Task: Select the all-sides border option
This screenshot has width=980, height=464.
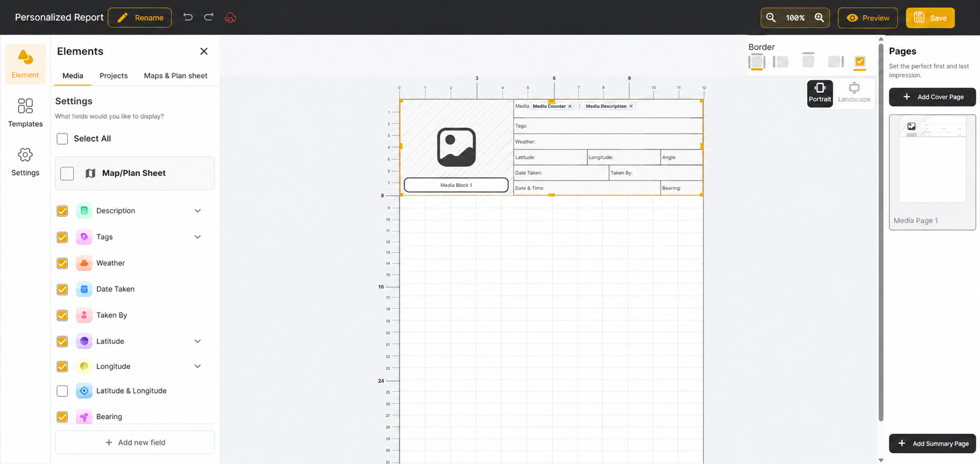Action: tap(757, 62)
